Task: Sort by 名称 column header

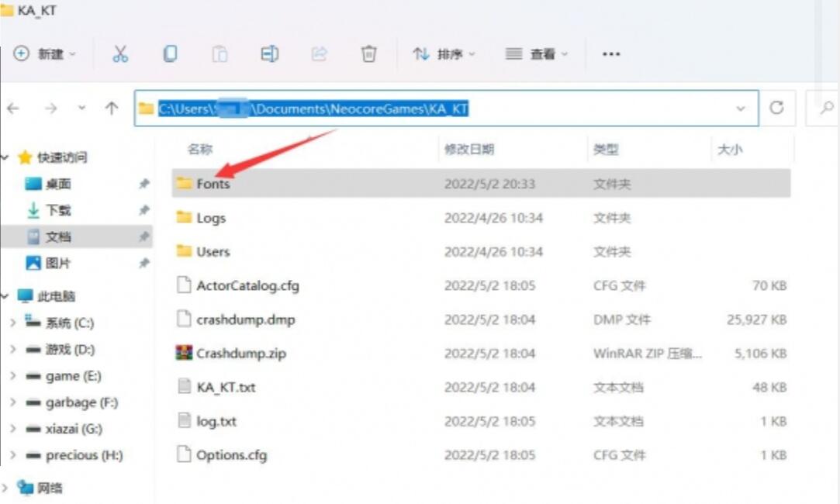Action: point(199,150)
